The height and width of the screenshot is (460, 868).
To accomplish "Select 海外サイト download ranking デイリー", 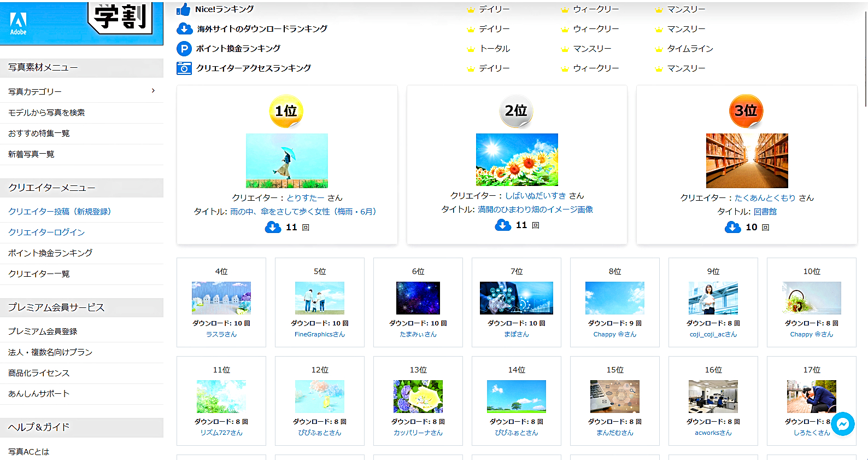I will [x=494, y=29].
